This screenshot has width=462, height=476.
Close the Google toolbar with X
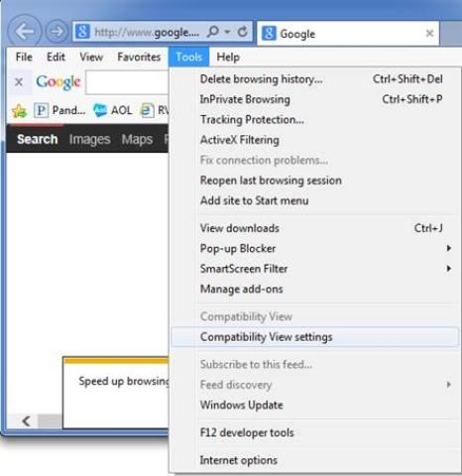pyautogui.click(x=19, y=81)
